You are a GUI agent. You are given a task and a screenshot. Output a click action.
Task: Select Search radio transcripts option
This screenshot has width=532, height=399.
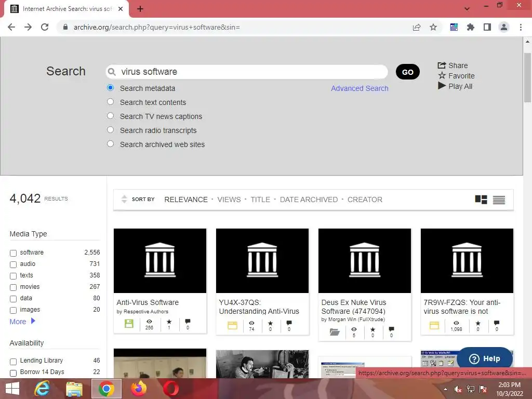(110, 129)
